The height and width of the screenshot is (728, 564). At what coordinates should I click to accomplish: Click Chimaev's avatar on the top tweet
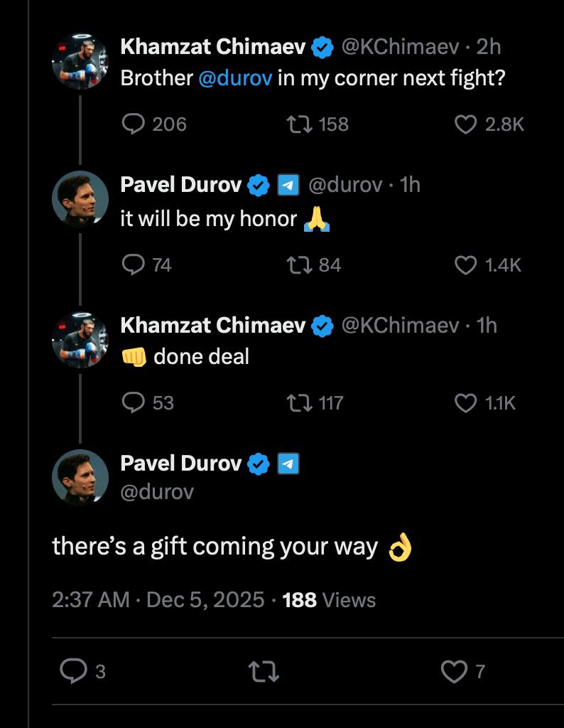80,62
